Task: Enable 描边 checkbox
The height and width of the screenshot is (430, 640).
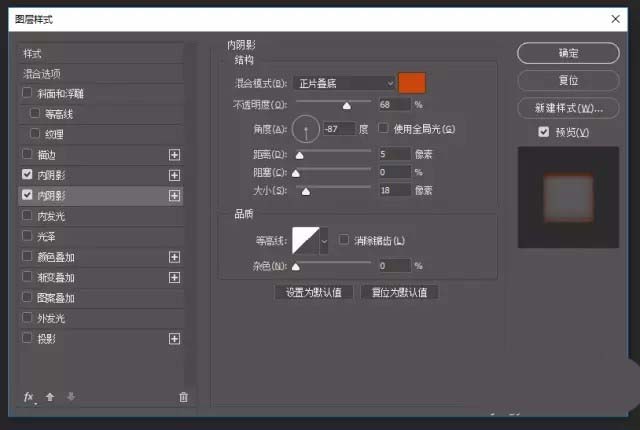Action: click(27, 154)
